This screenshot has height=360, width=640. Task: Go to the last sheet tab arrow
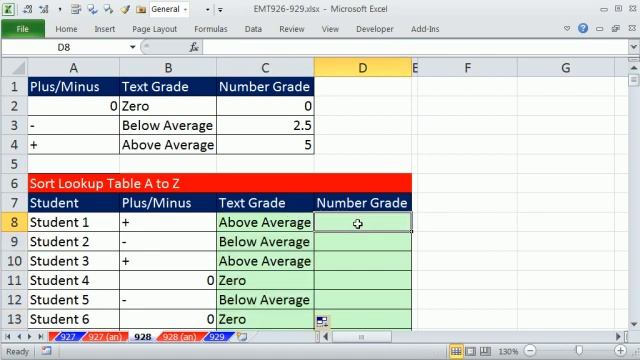click(x=40, y=337)
